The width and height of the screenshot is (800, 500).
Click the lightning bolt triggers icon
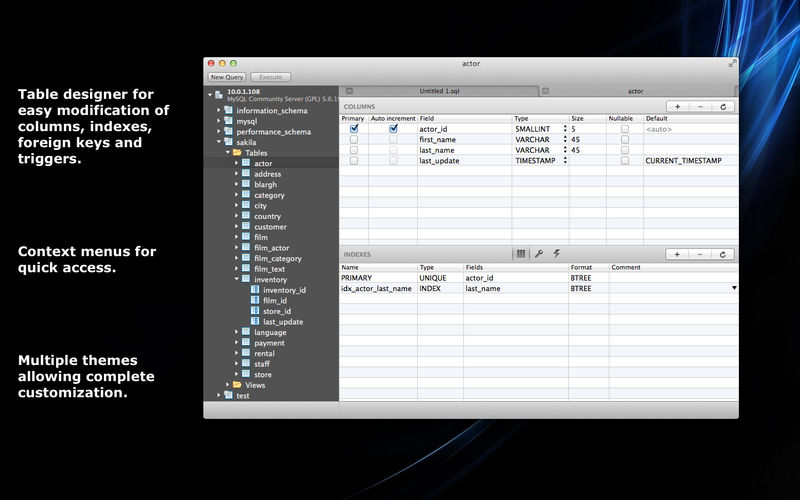pos(556,254)
